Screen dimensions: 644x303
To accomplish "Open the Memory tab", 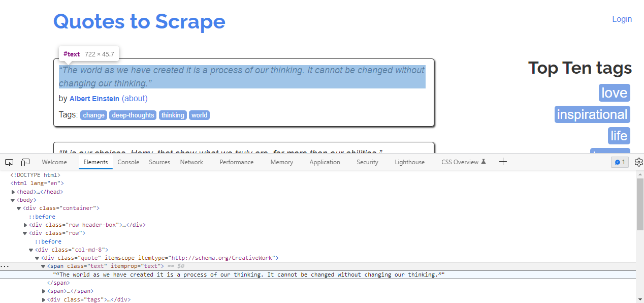I will click(282, 162).
